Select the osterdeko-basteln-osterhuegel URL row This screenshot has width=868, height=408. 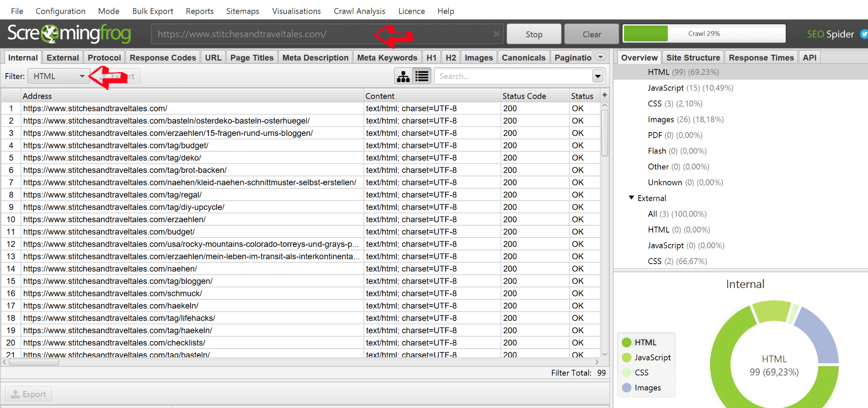(x=301, y=121)
